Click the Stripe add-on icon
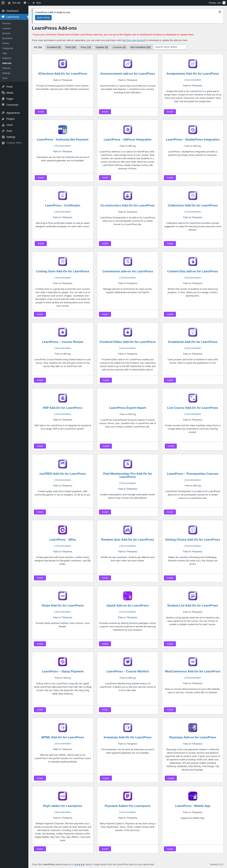The height and width of the screenshot is (868, 227). point(63,595)
